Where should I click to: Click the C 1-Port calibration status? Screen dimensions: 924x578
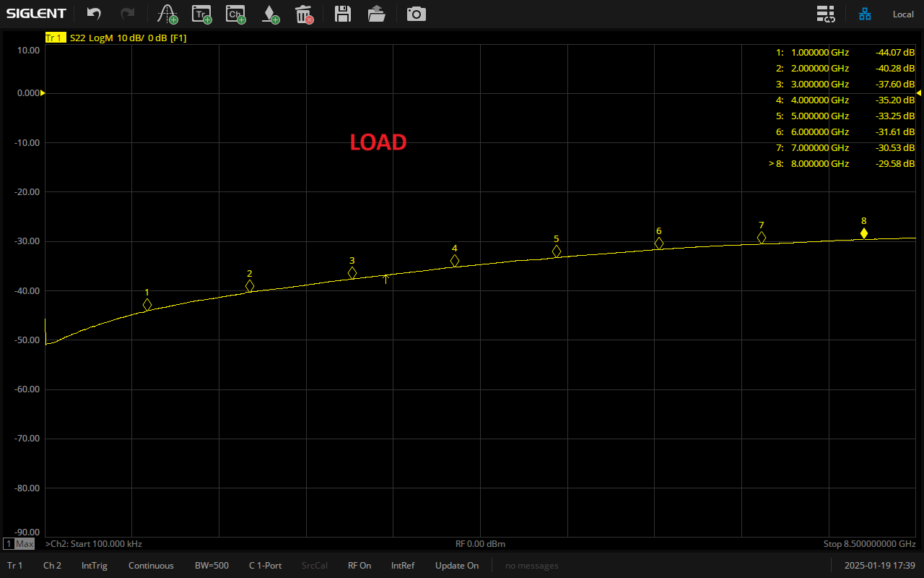pos(265,566)
